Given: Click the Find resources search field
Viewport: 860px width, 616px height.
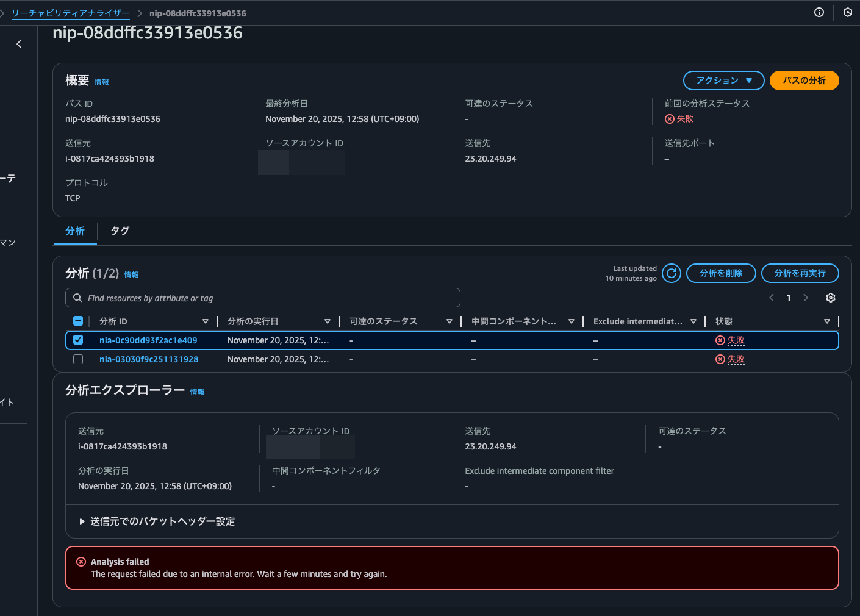Looking at the screenshot, I should pos(262,298).
